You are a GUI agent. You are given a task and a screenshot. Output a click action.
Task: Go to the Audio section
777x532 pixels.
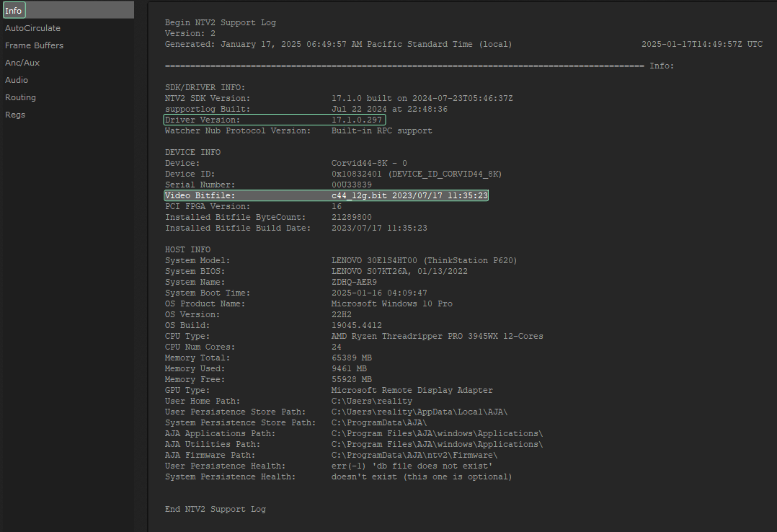17,80
